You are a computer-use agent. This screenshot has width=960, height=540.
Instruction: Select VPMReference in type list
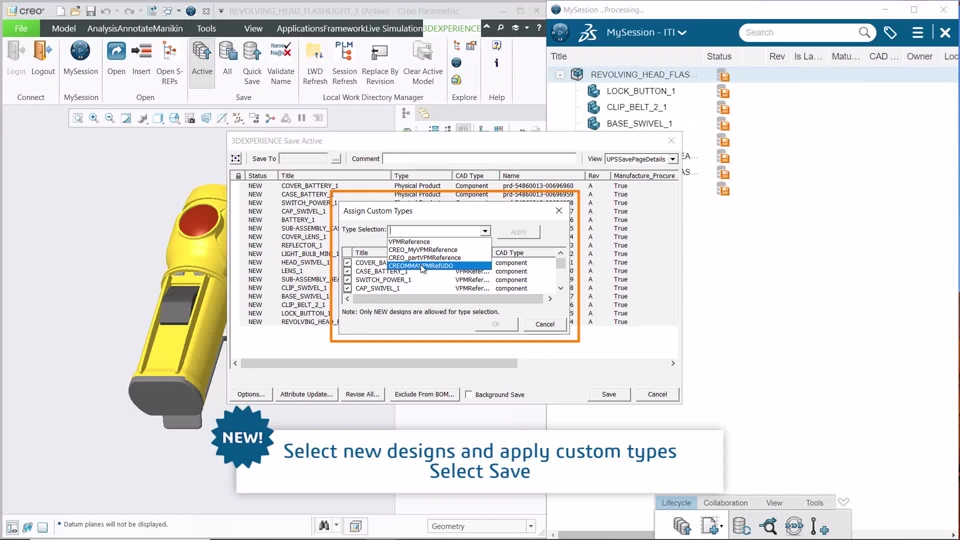(x=409, y=242)
